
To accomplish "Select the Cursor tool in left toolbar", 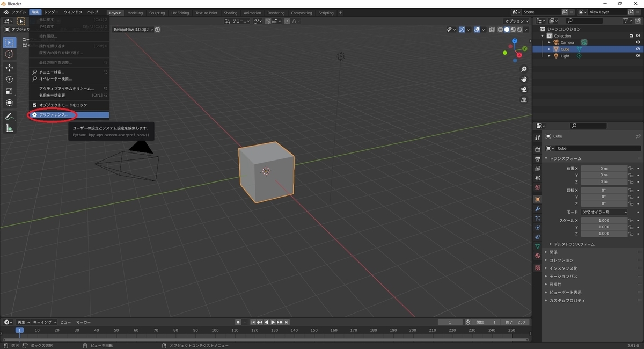I will [x=10, y=54].
